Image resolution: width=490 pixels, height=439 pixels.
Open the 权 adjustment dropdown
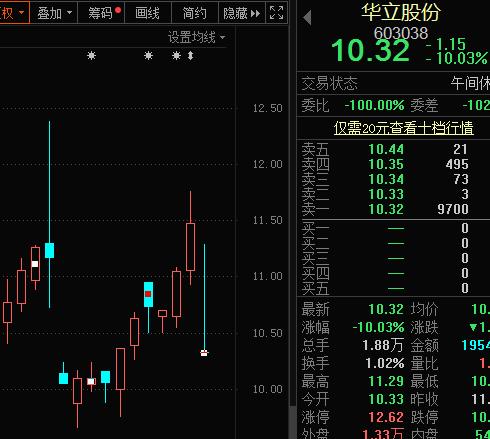pyautogui.click(x=13, y=13)
